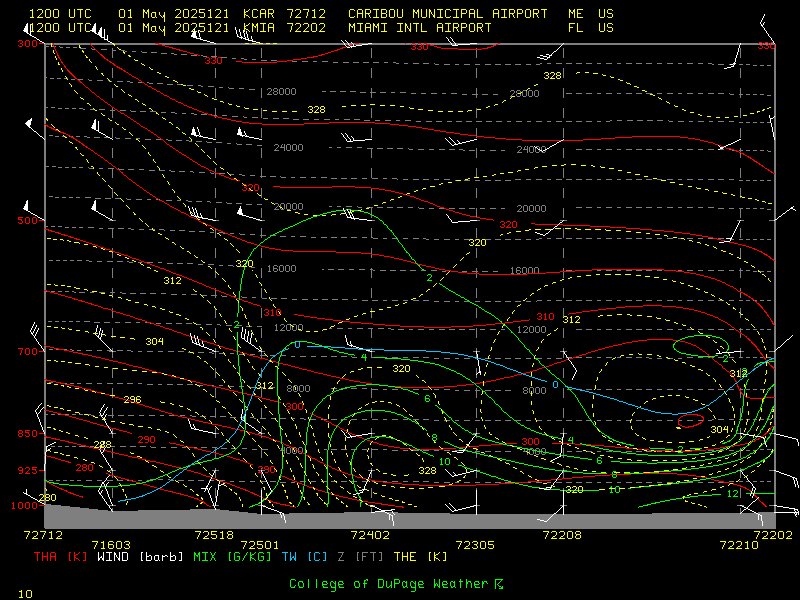Click the College of DuPage Weather credit
Screen dimensions: 800x600
[x=396, y=584]
